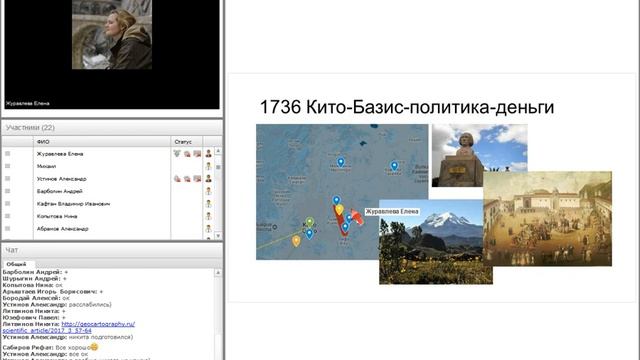This screenshot has height=360, width=640.
Task: Tick the checkbox for Михаил
Action: [x=7, y=166]
